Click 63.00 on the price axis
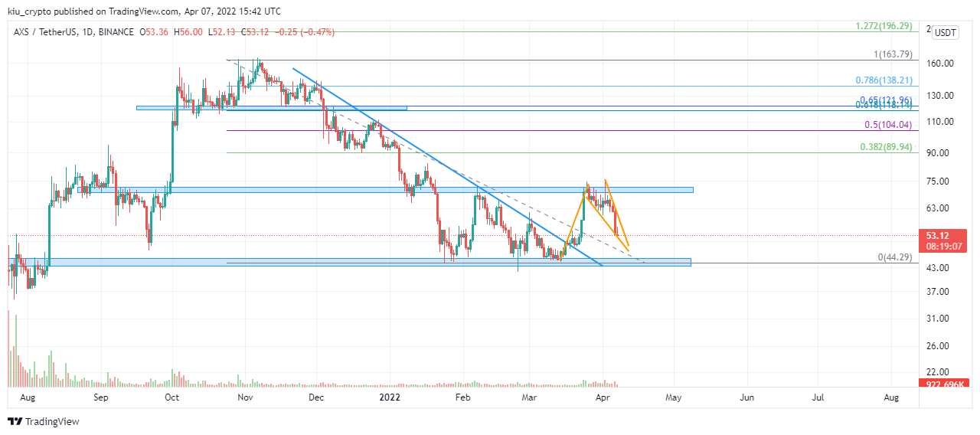980x435 pixels. pos(939,208)
